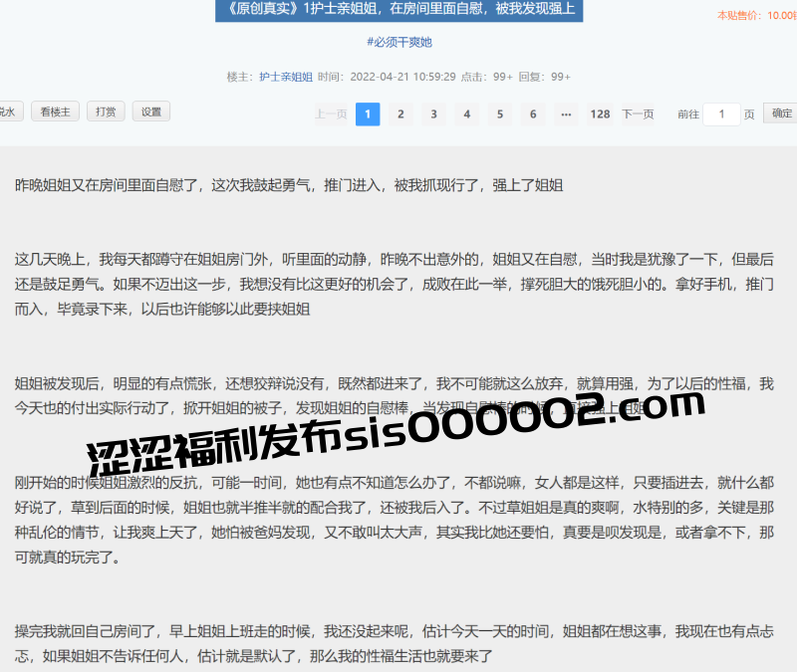Jump to last page 128
This screenshot has height=672, width=797.
point(600,113)
